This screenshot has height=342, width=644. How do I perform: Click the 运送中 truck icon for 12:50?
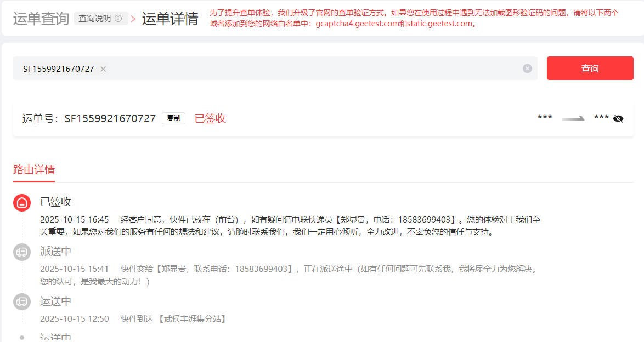[22, 302]
